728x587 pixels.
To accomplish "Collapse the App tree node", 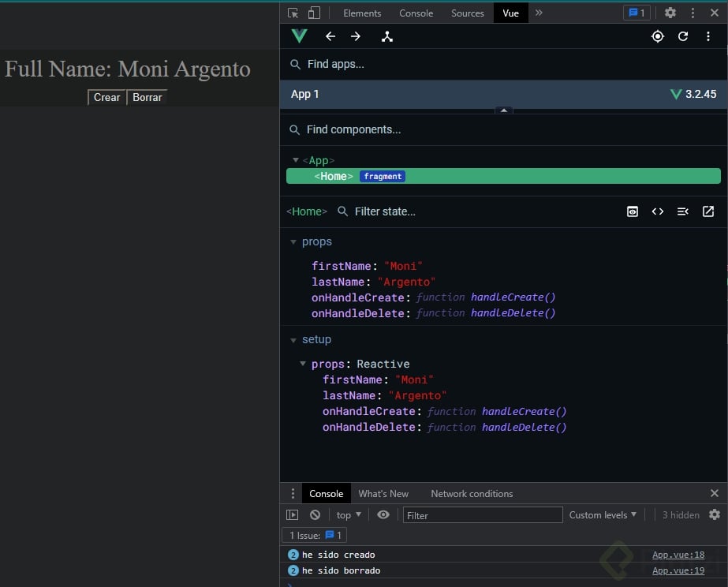I will pyautogui.click(x=295, y=160).
